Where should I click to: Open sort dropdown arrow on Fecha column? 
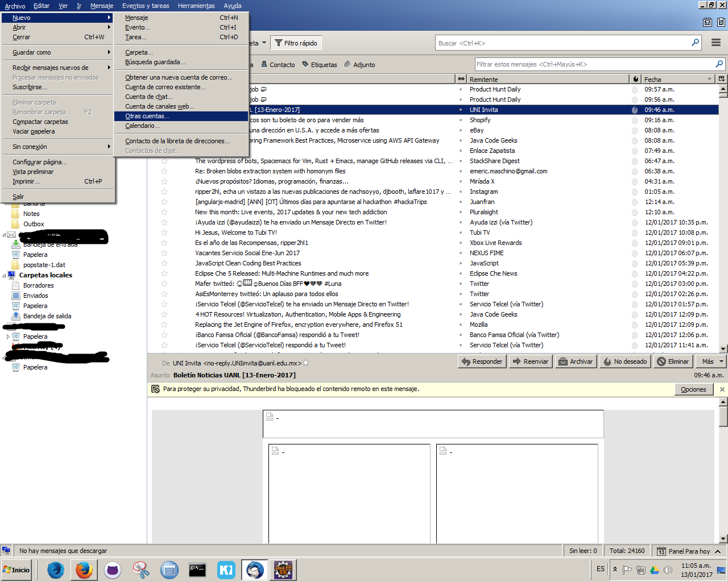click(x=709, y=79)
